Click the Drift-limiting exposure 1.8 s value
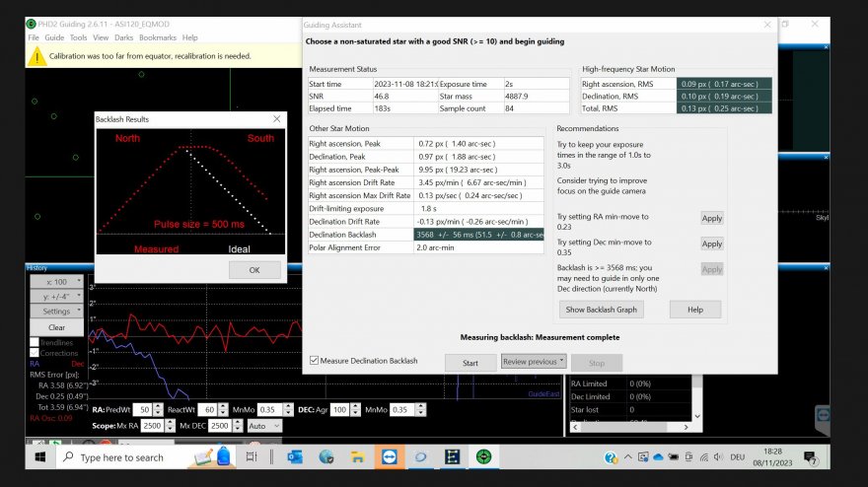 coord(478,209)
